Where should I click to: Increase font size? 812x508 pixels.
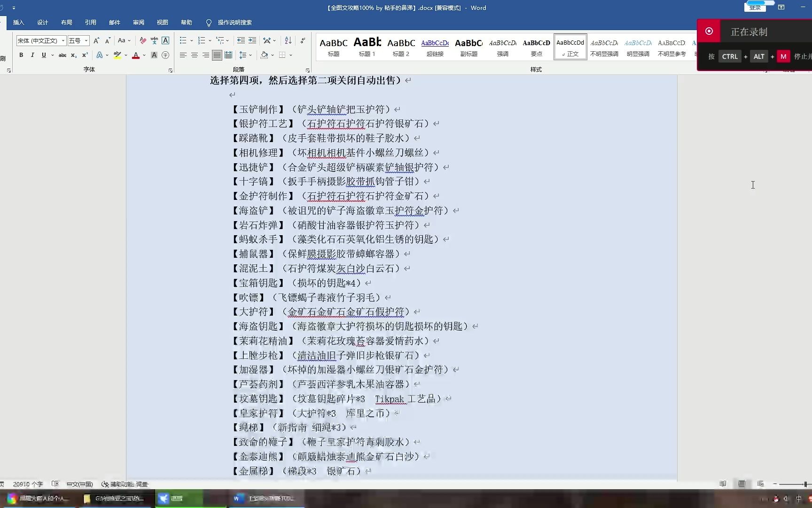(x=96, y=40)
